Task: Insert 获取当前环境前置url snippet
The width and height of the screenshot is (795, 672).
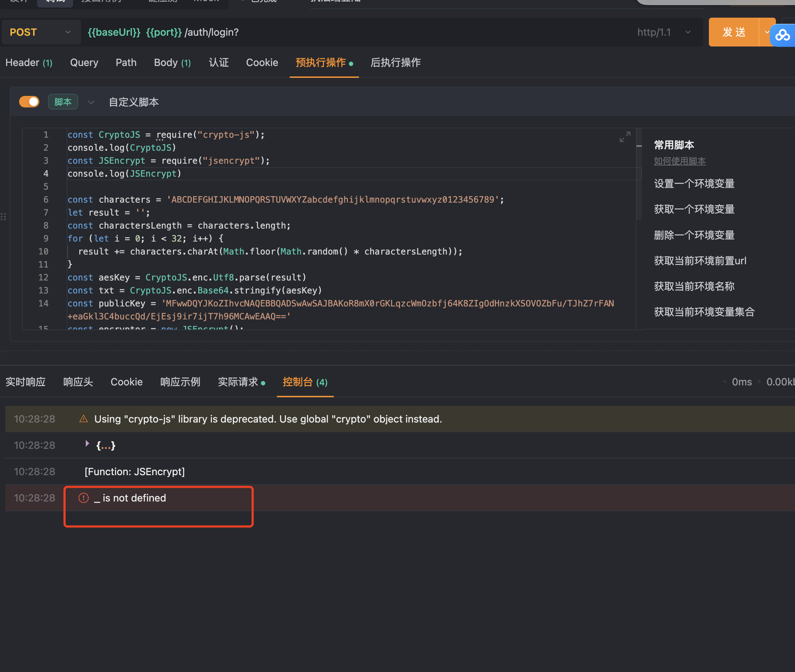Action: 700,261
